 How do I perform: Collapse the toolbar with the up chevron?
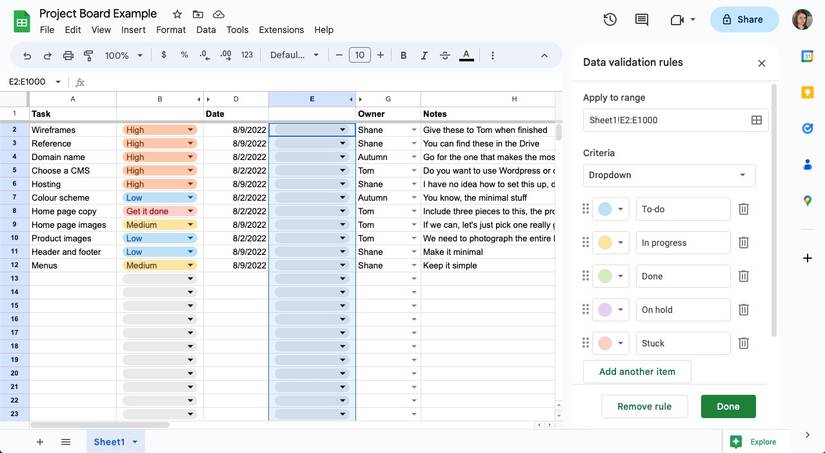point(544,55)
